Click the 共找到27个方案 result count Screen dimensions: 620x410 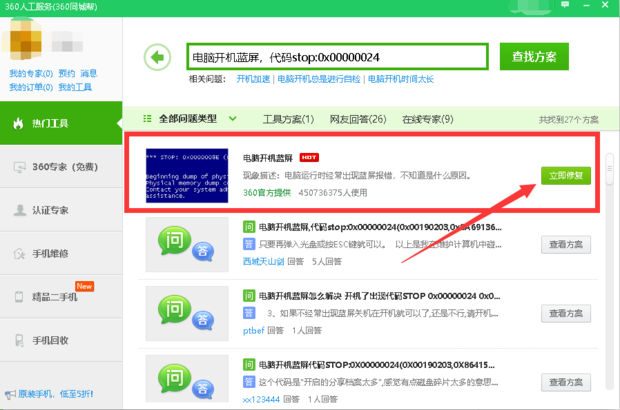coord(569,119)
